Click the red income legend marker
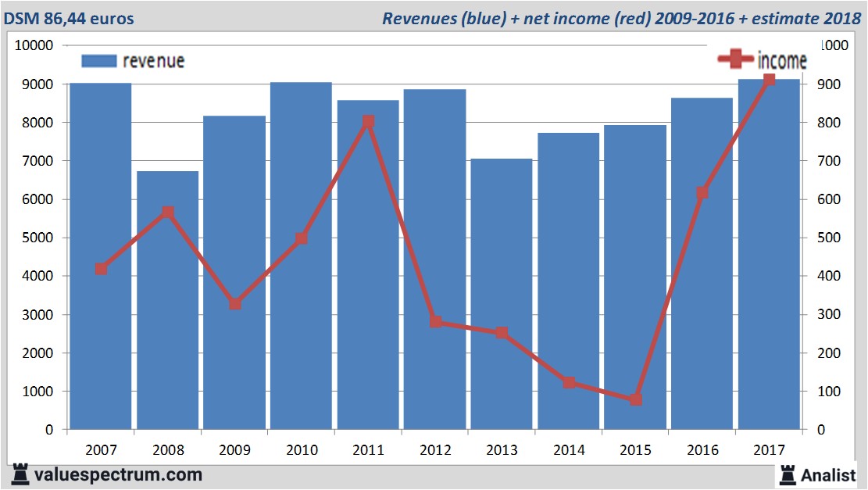 point(735,59)
